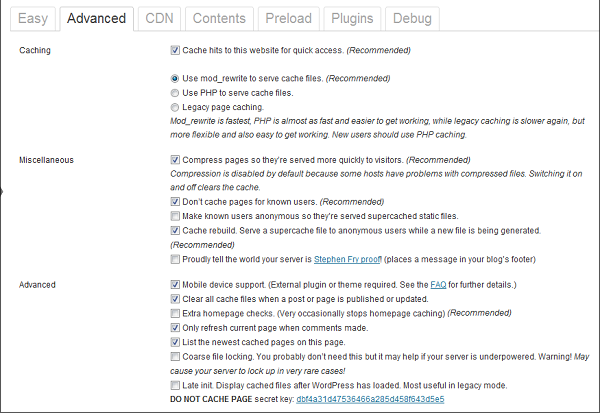Choose Legacy page caching option
Image resolution: width=600 pixels, height=413 pixels.
(176, 105)
